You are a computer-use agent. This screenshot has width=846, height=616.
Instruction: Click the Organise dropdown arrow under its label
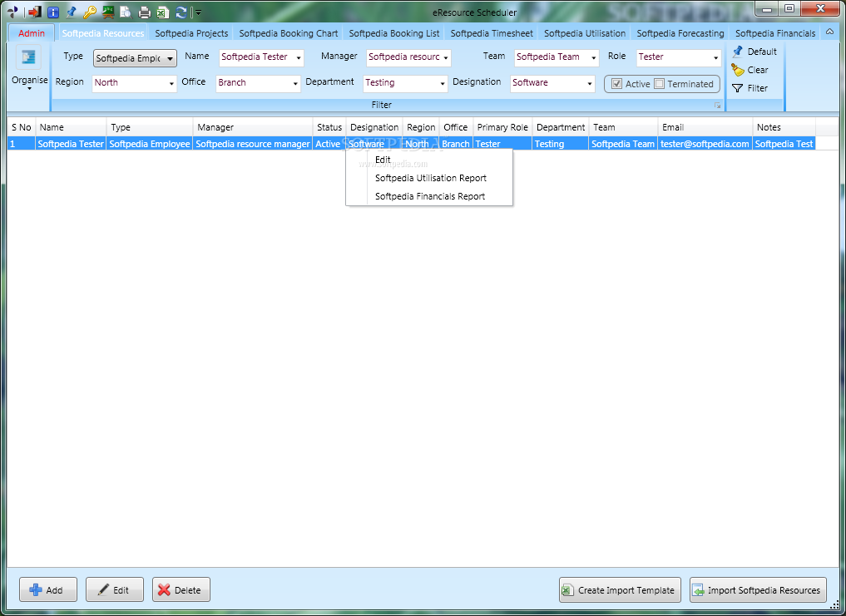pos(29,89)
